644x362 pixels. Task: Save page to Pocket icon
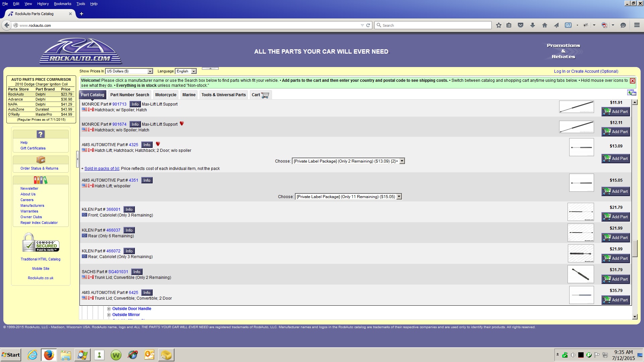click(521, 25)
